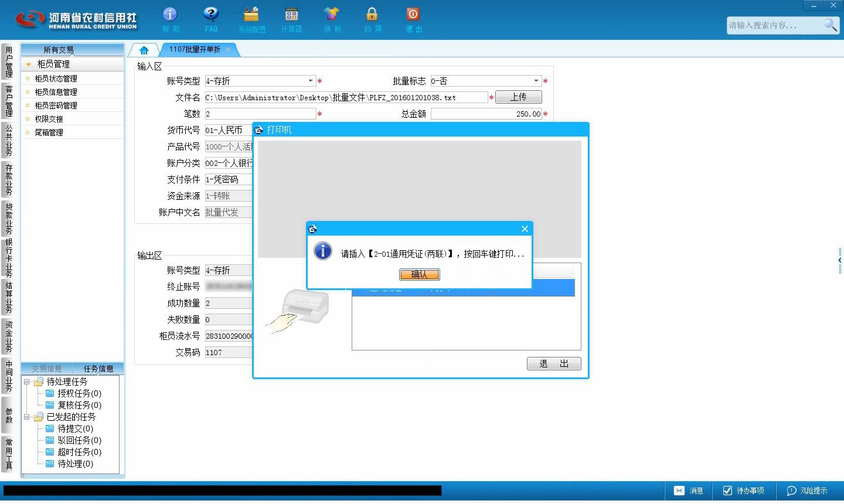Image resolution: width=844 pixels, height=504 pixels.
Task: Expand the right-edge side panel arrow
Action: pos(840,260)
